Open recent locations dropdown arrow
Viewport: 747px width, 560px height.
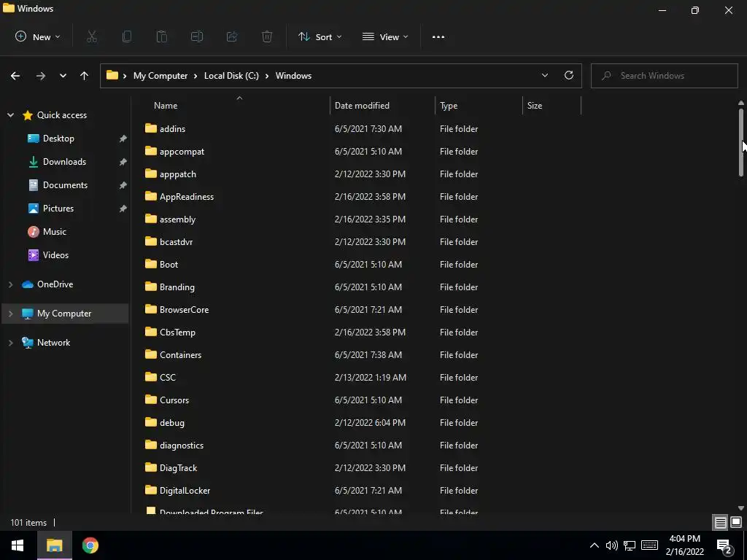click(63, 76)
